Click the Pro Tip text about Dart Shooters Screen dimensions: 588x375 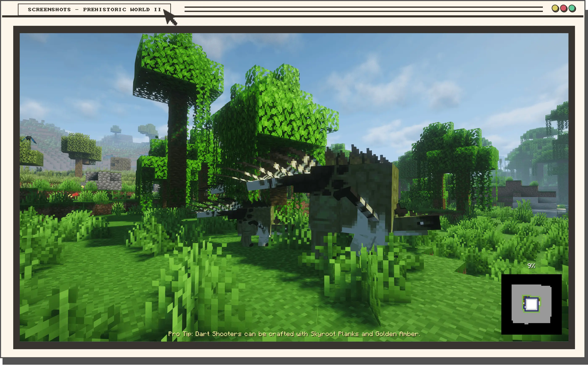(x=294, y=334)
